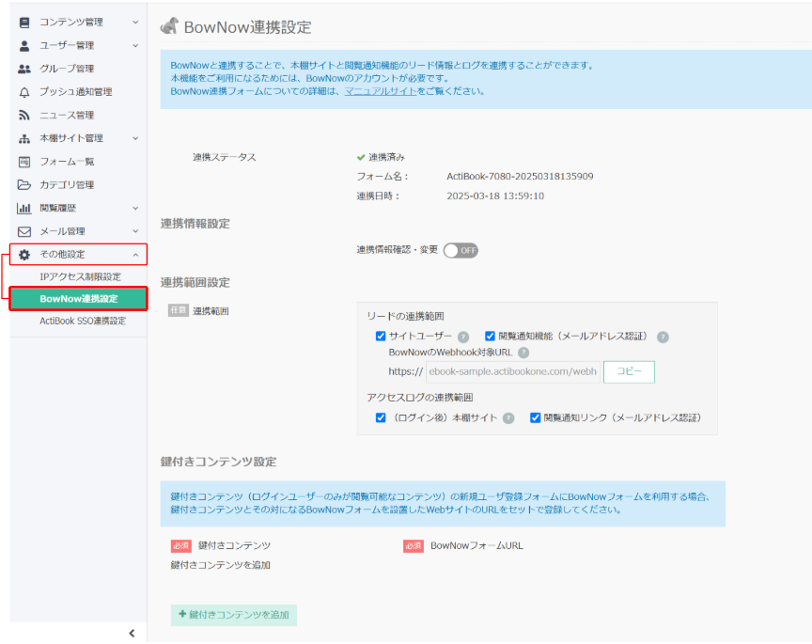Uncheck 閲覧通知機能（メールアドレス認証） checkbox
This screenshot has height=644, width=812.
[x=490, y=337]
